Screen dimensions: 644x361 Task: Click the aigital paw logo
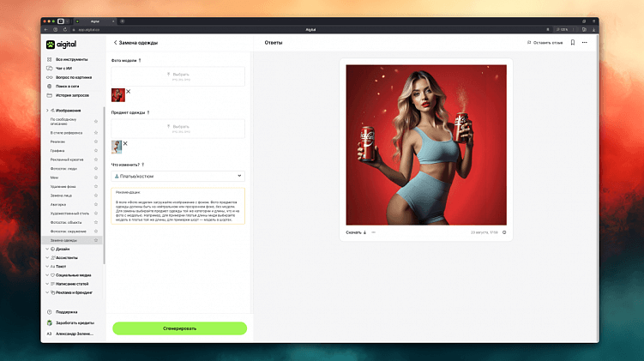tap(51, 45)
